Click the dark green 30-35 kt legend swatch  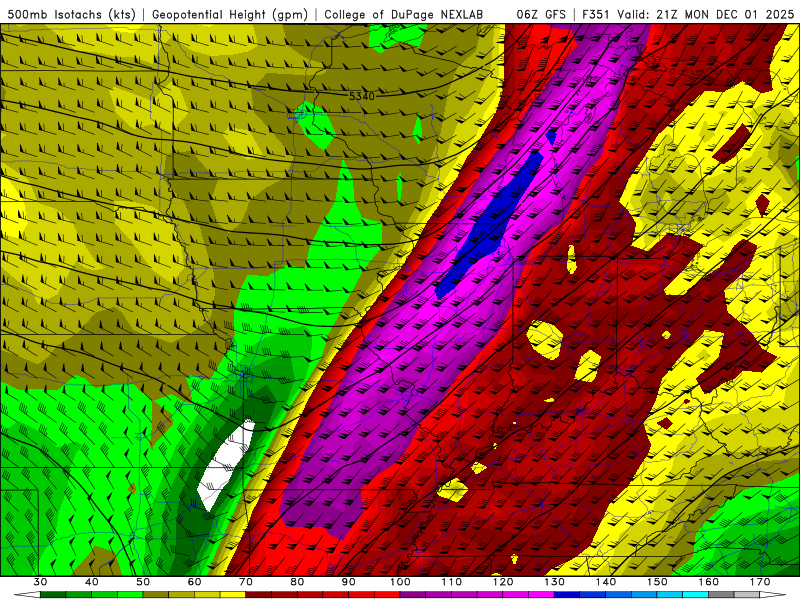[x=53, y=595]
